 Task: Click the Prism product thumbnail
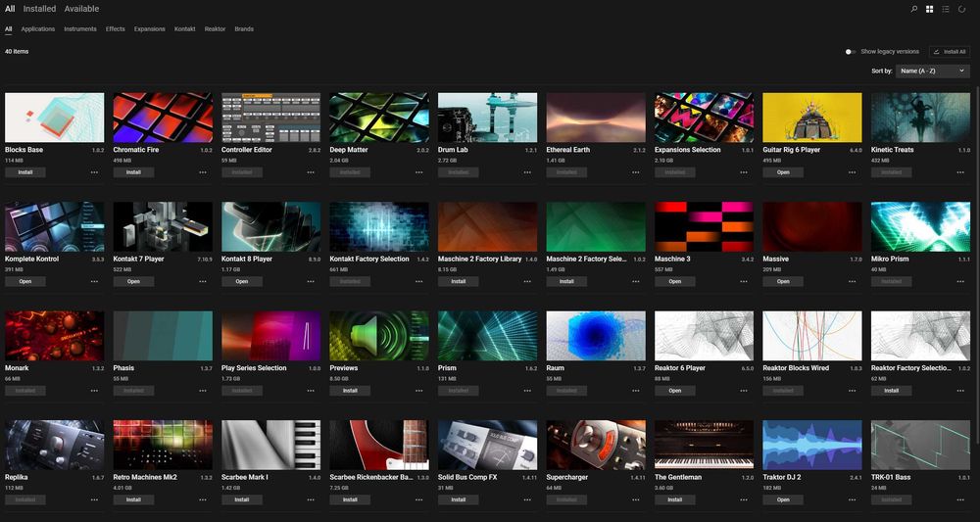click(x=487, y=336)
